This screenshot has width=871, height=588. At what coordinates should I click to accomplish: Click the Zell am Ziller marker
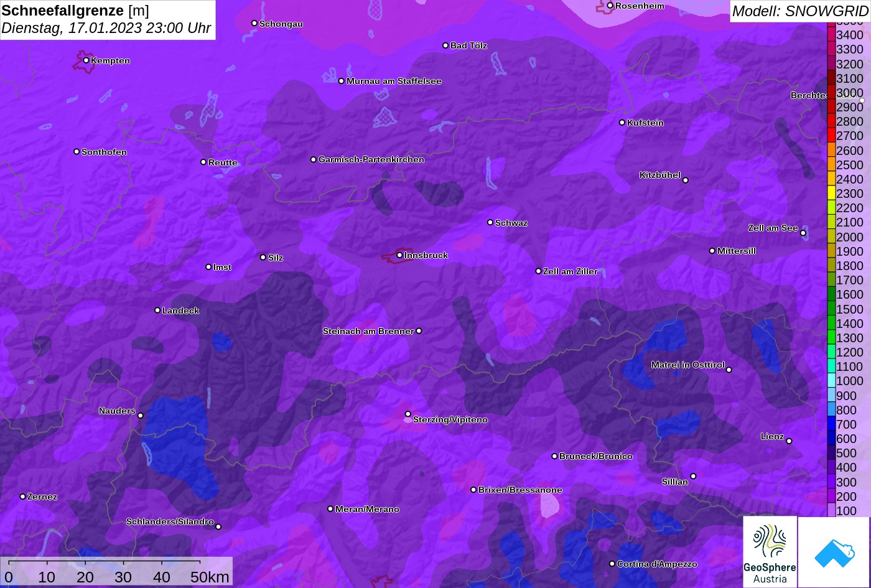[x=539, y=271]
